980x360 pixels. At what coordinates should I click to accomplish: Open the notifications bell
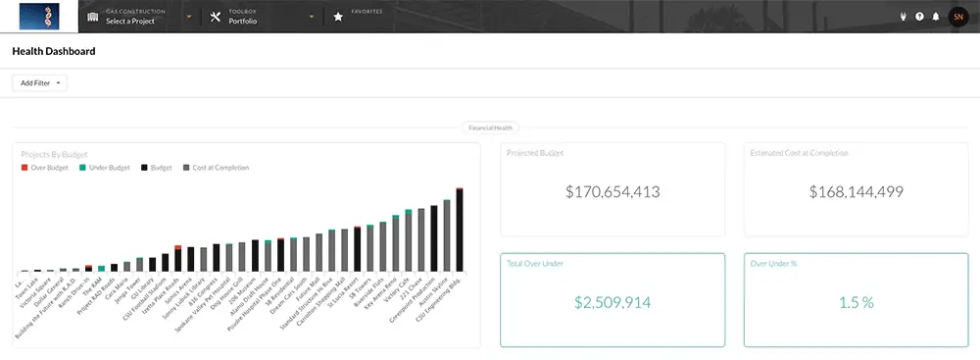click(936, 17)
